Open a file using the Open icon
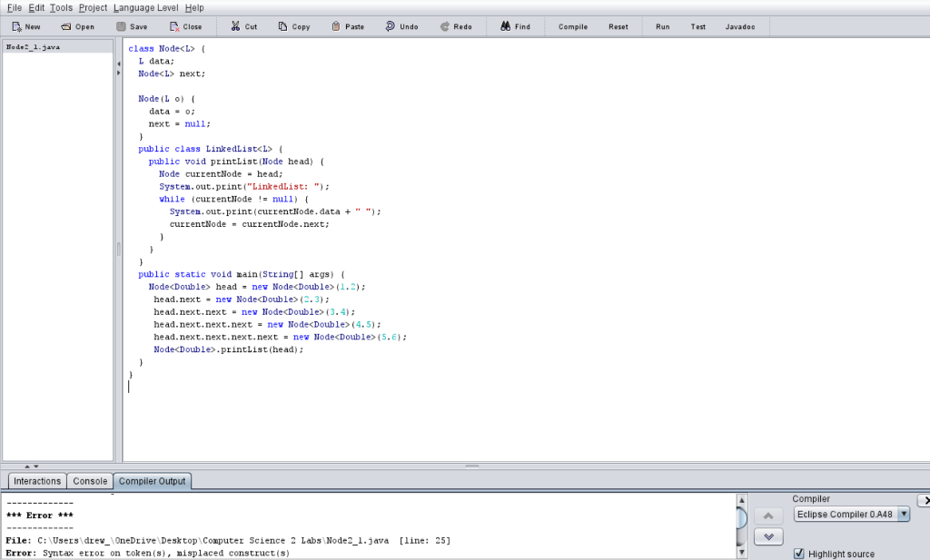Viewport: 930px width, 560px height. [x=77, y=26]
